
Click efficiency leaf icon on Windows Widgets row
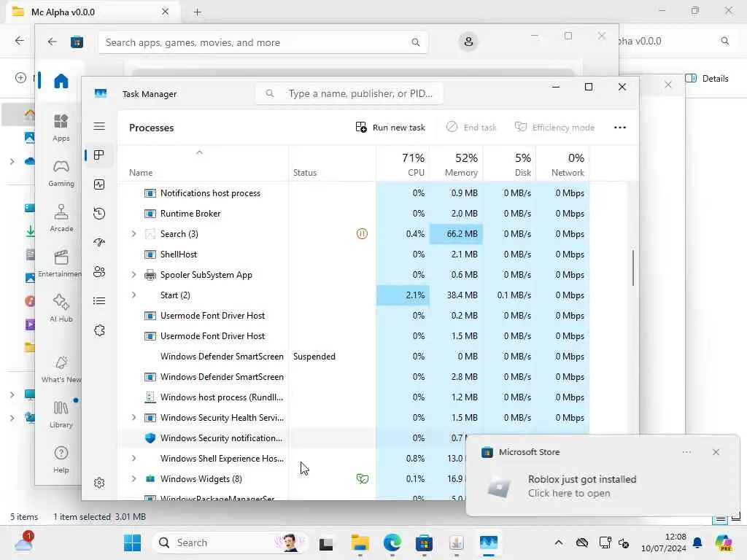pos(362,479)
